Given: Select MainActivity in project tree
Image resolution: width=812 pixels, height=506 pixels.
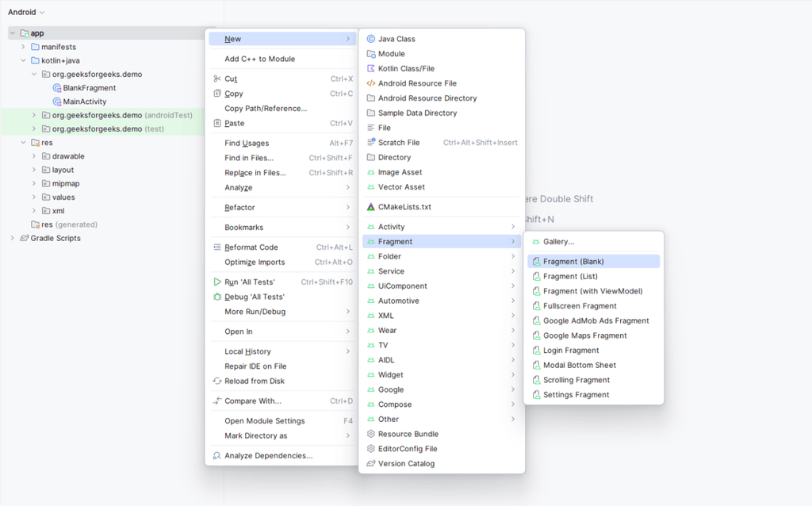Looking at the screenshot, I should coord(79,102).
